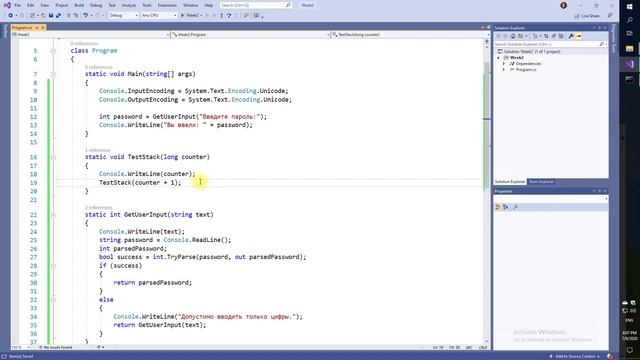
Task: Select Solution 'Week2' node
Action: [532, 52]
